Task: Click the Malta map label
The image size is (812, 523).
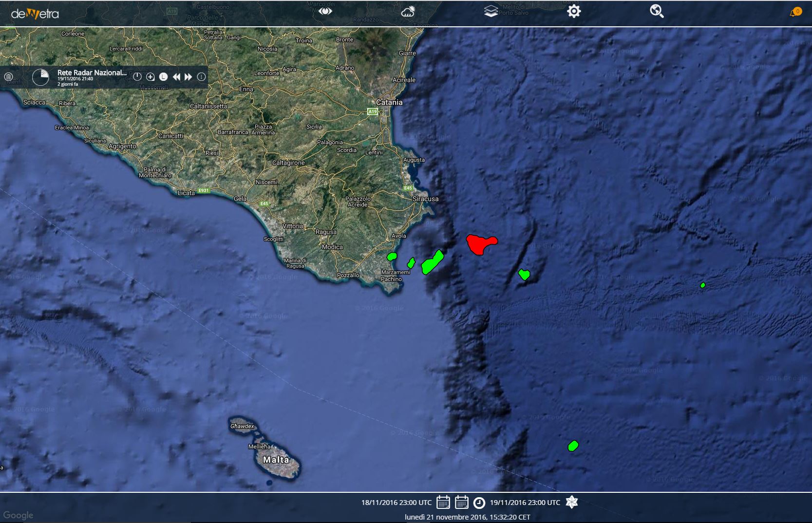Action: [x=276, y=460]
